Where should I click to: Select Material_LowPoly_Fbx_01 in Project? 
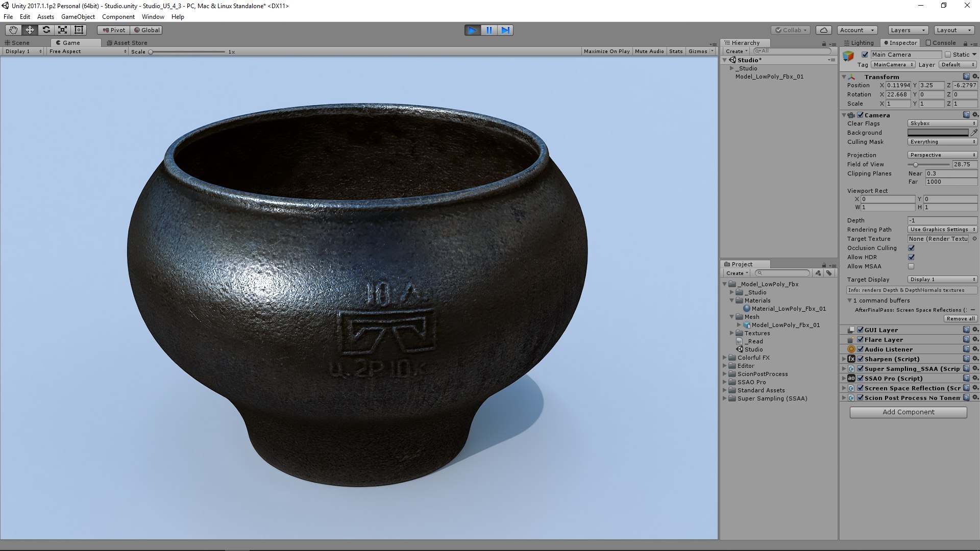[x=788, y=309]
